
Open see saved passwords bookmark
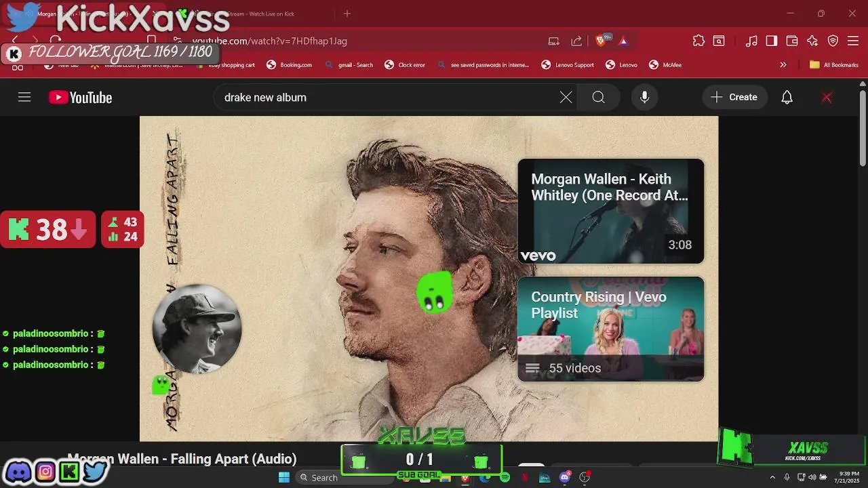483,65
